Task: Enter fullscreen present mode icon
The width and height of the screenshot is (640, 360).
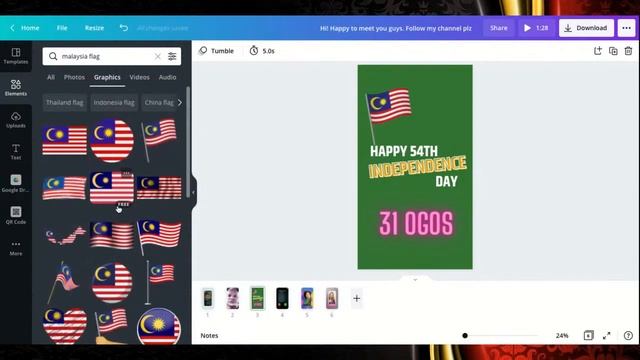Action: [x=607, y=336]
